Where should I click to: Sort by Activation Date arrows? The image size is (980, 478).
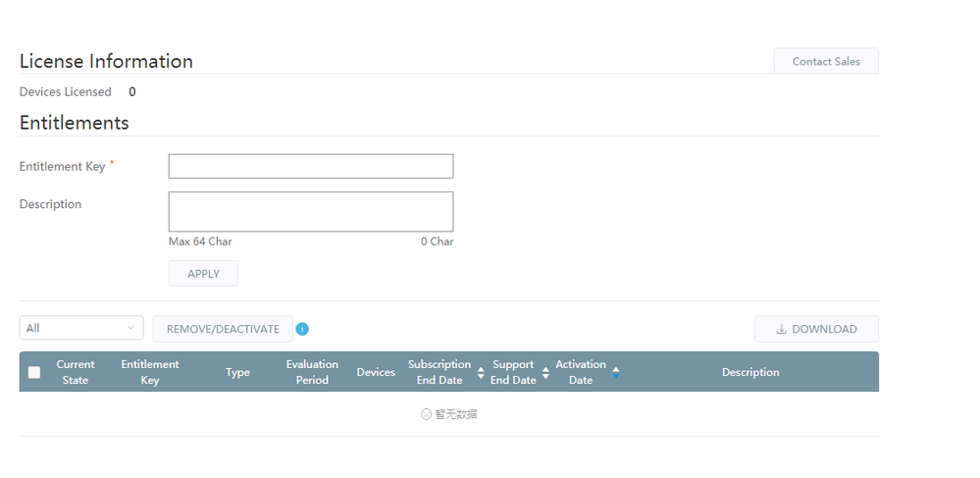[616, 373]
